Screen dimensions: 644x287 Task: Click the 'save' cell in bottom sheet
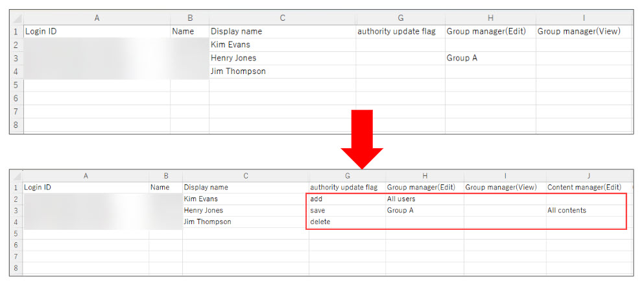point(346,210)
